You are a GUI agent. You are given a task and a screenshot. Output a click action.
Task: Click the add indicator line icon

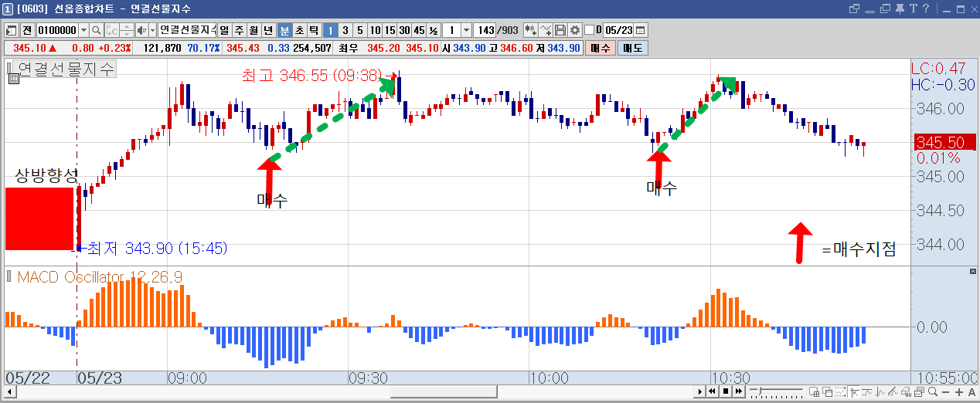[546, 30]
